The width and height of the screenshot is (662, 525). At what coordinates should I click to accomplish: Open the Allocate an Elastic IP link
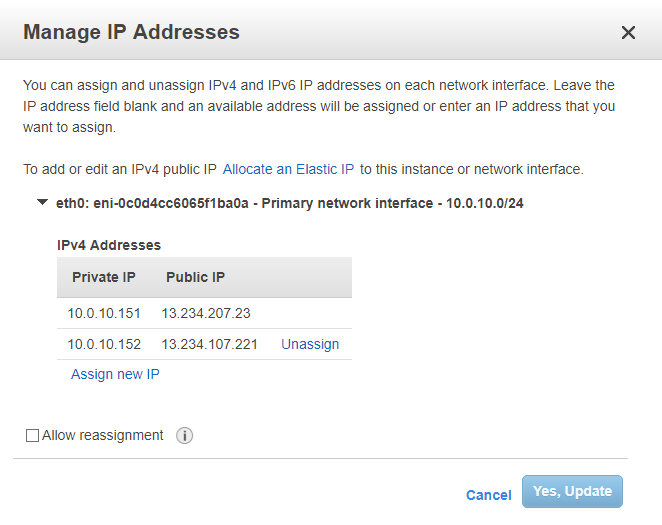pos(289,169)
